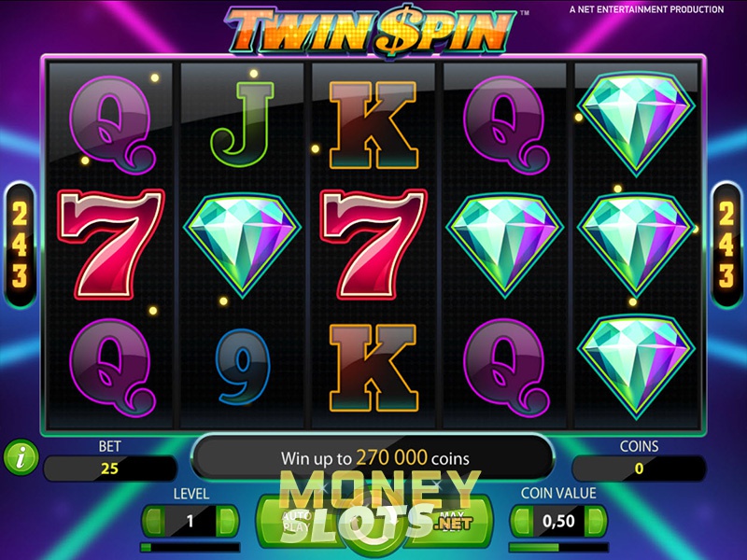Click the Bet amount field showing 25

coord(109,469)
